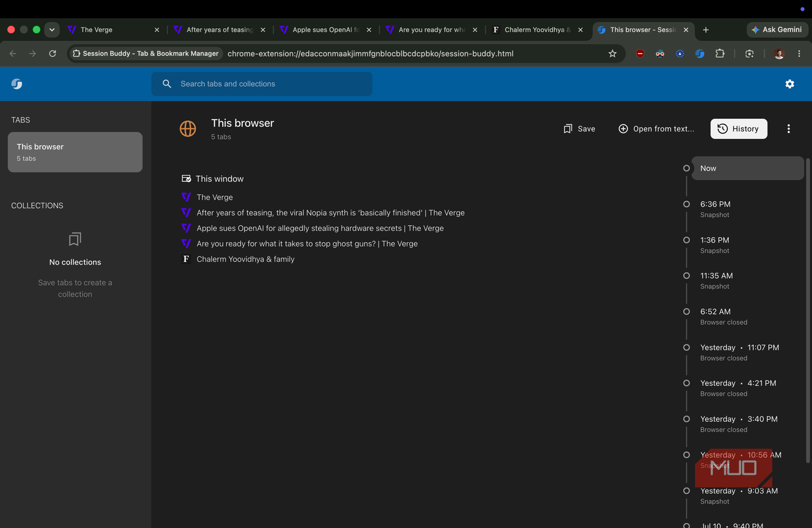Switch to After years of teasing tab
This screenshot has height=528, width=812.
click(219, 29)
